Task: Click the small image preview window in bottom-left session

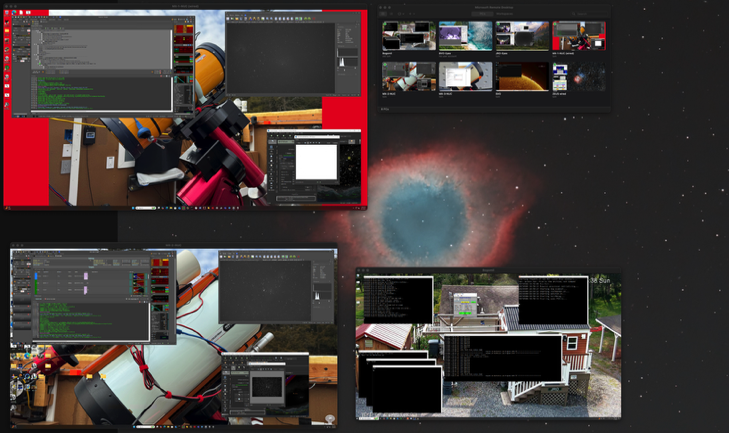Action: (x=266, y=385)
